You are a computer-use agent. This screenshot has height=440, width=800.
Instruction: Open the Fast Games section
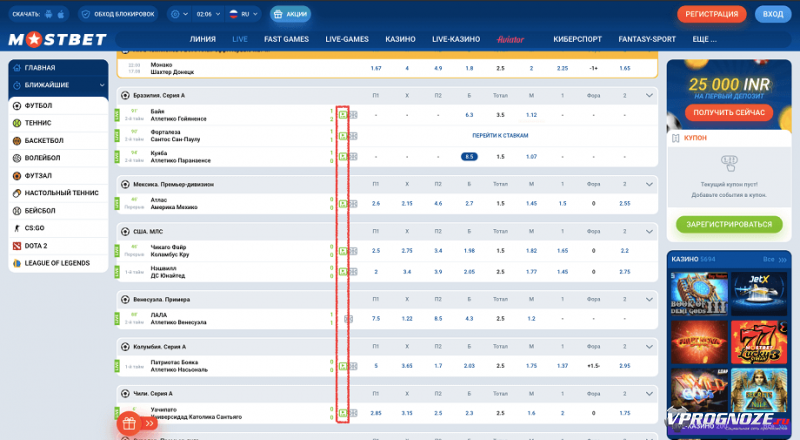point(286,39)
